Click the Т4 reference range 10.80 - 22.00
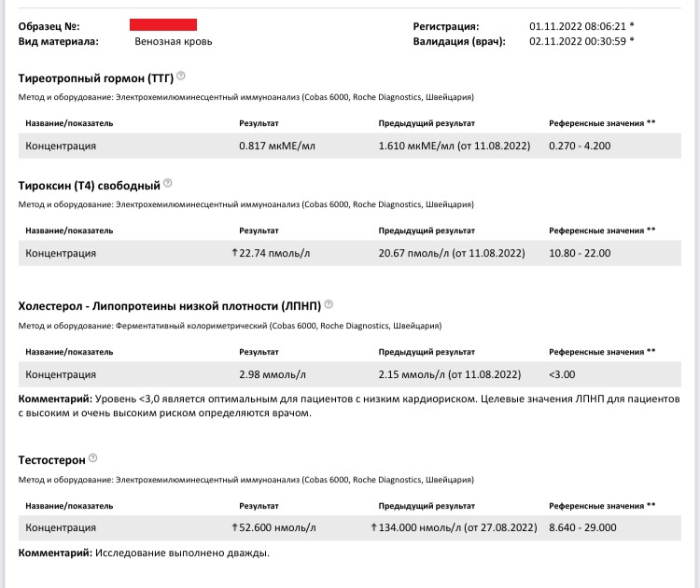The width and height of the screenshot is (700, 588). (x=580, y=253)
